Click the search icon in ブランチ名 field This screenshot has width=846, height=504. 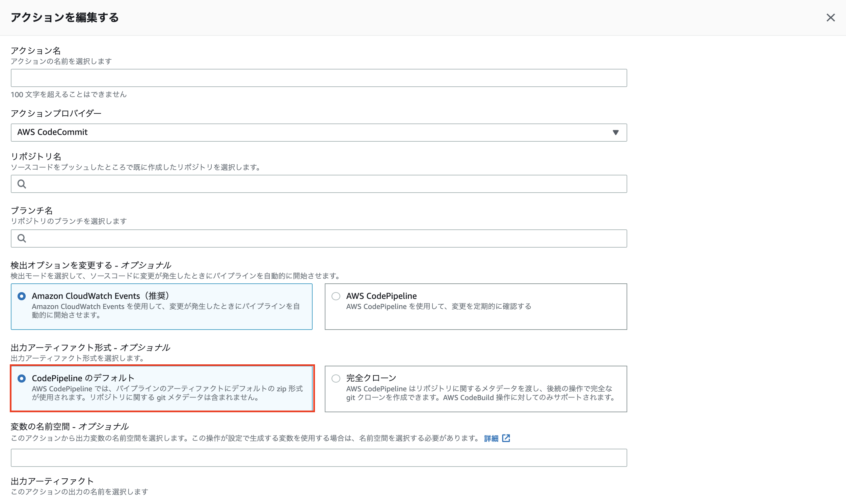coord(22,239)
